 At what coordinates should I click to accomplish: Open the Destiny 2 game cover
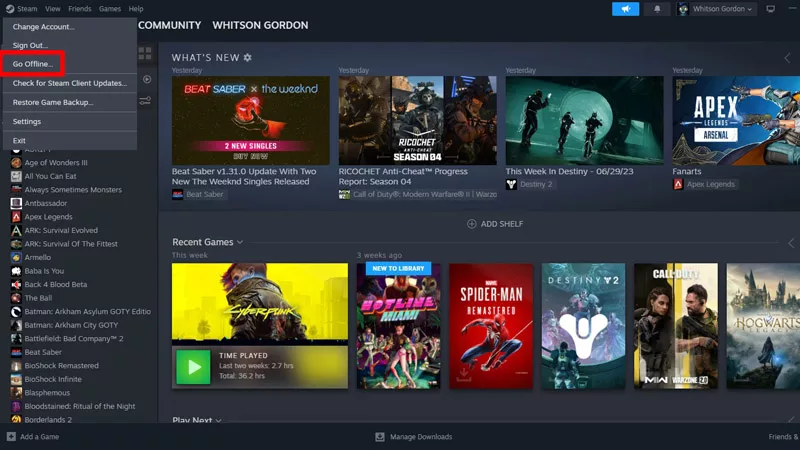(x=583, y=326)
